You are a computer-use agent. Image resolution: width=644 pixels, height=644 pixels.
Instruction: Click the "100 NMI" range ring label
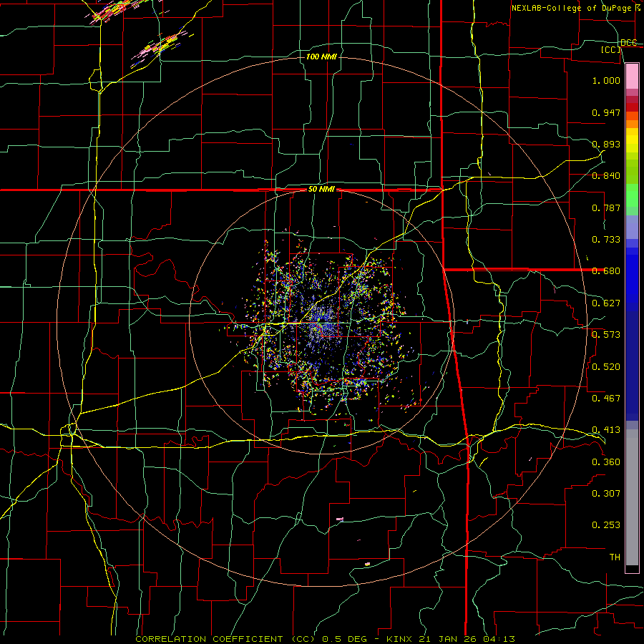pyautogui.click(x=321, y=57)
